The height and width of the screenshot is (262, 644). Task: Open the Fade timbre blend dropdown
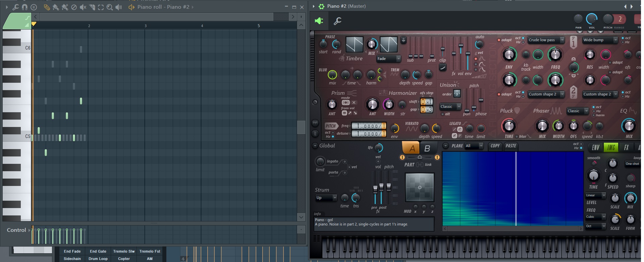pyautogui.click(x=388, y=59)
